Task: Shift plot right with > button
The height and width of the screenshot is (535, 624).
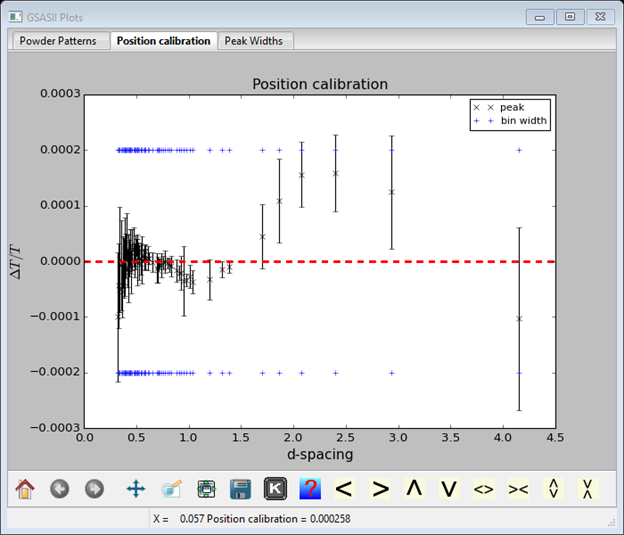Action: [380, 489]
